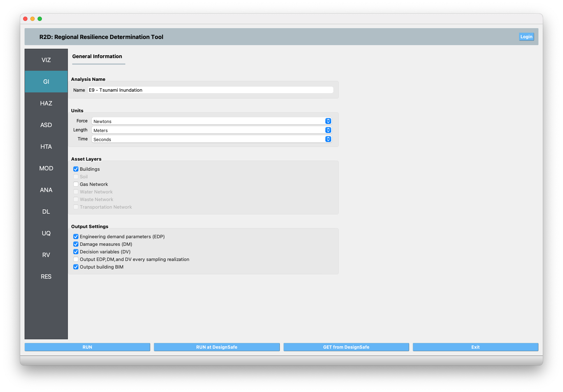Viewport: 563px width, 392px height.
Task: Enable the Gas Network asset layer
Action: [76, 184]
